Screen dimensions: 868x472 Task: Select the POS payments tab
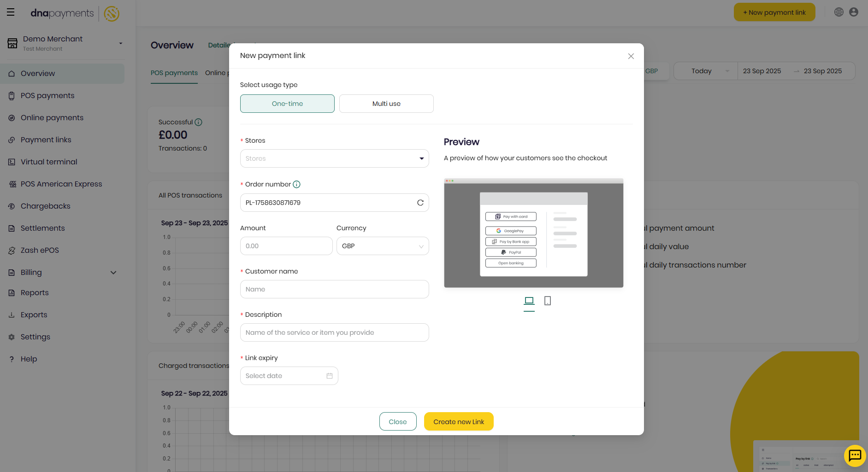point(174,73)
